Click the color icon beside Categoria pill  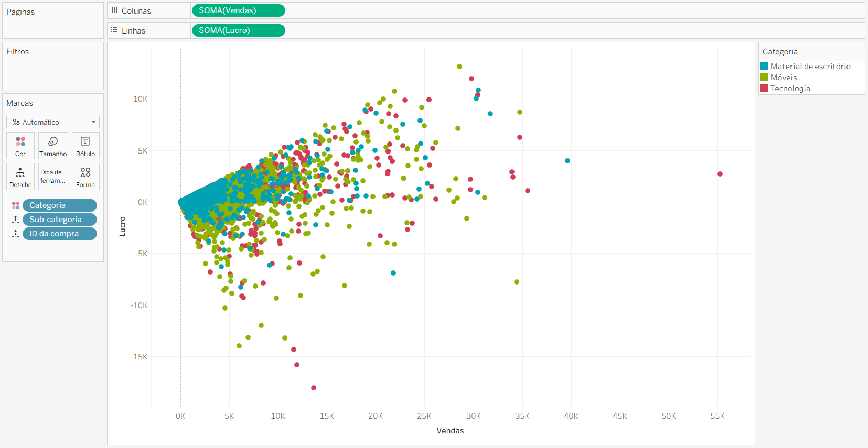[16, 205]
